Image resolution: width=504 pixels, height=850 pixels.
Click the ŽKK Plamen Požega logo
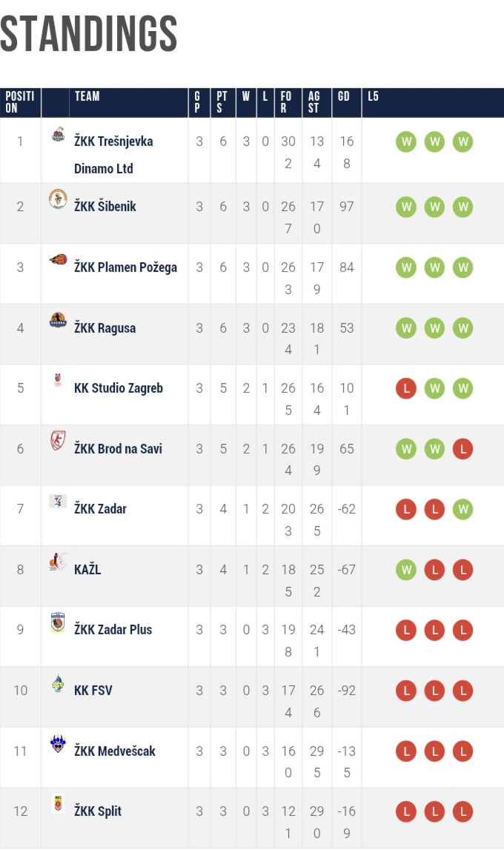click(58, 259)
